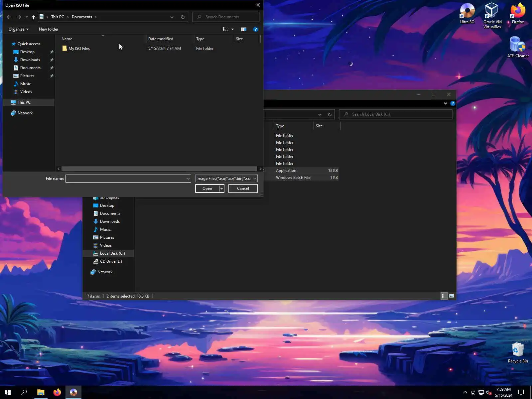Image resolution: width=532 pixels, height=399 pixels.
Task: Refresh the Documents folder in the dialog
Action: pyautogui.click(x=183, y=17)
